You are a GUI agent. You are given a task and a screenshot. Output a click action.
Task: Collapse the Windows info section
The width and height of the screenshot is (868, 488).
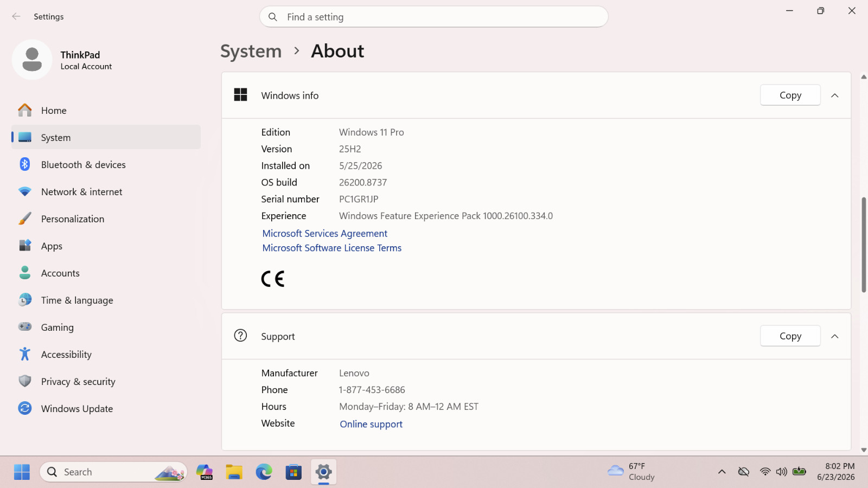click(834, 95)
